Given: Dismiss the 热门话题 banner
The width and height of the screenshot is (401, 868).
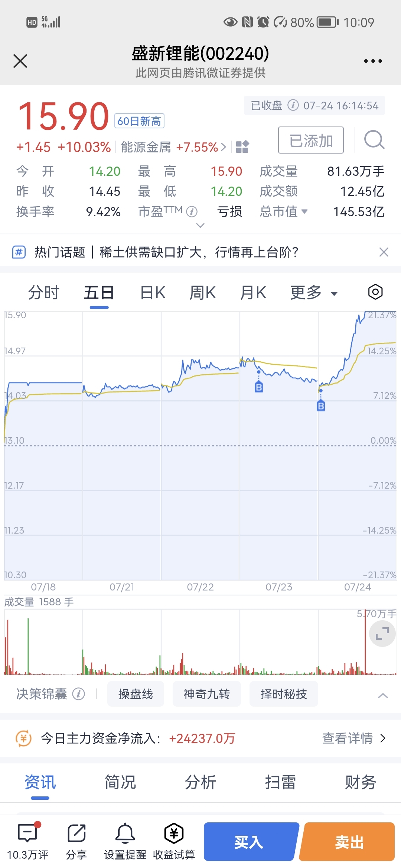Looking at the screenshot, I should tap(384, 252).
